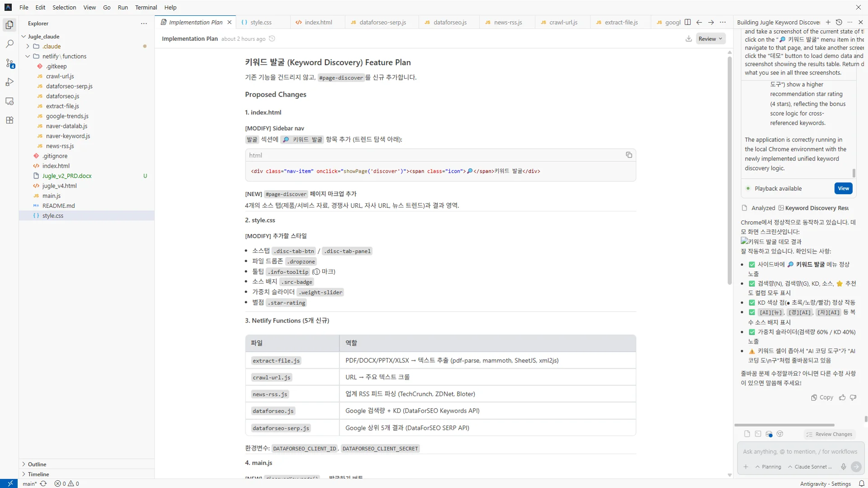Open the Source Control view
The height and width of the screenshot is (488, 868).
[9, 63]
